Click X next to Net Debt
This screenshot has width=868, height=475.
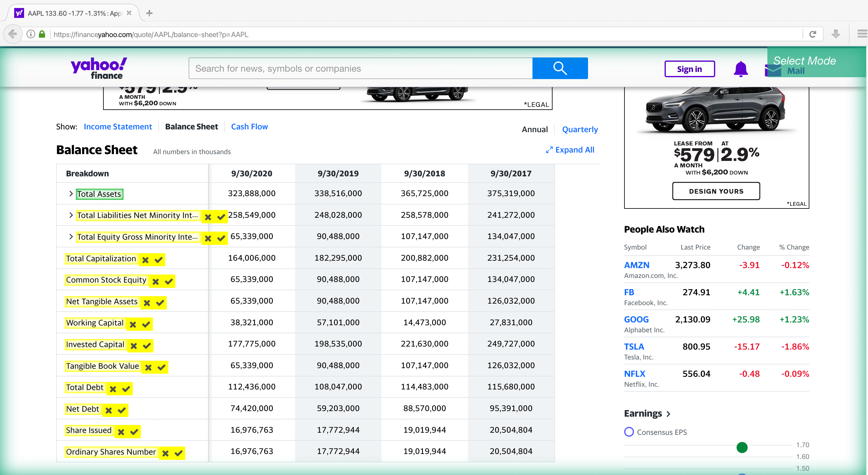click(109, 410)
